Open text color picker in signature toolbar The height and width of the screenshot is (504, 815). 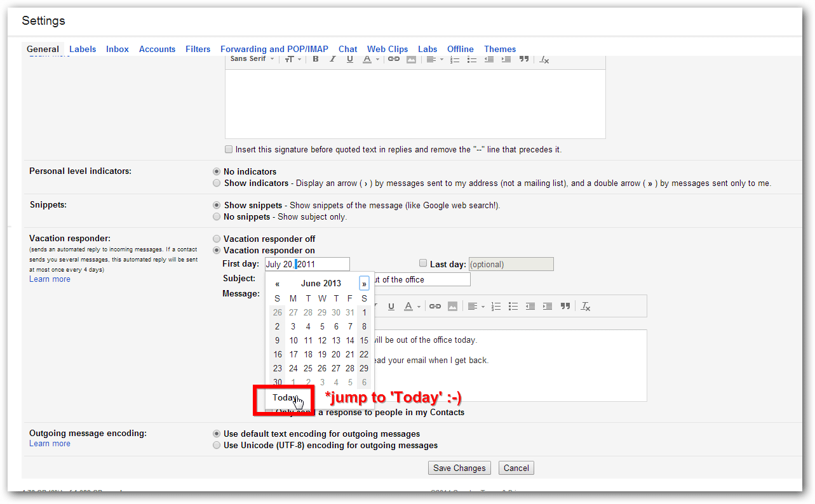(370, 59)
